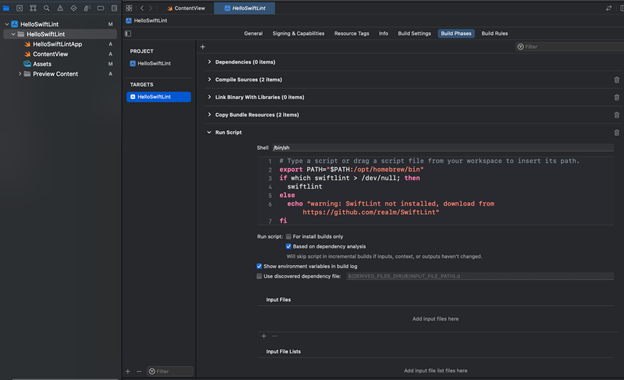Screen dimensions: 624x380
Task: Select HelloSwiftLintApp file in navigator
Action: 57,44
